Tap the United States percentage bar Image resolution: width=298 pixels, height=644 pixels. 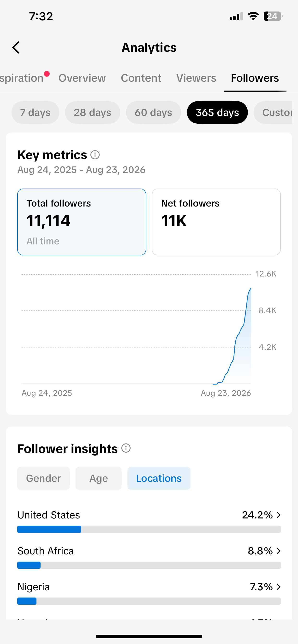point(149,529)
